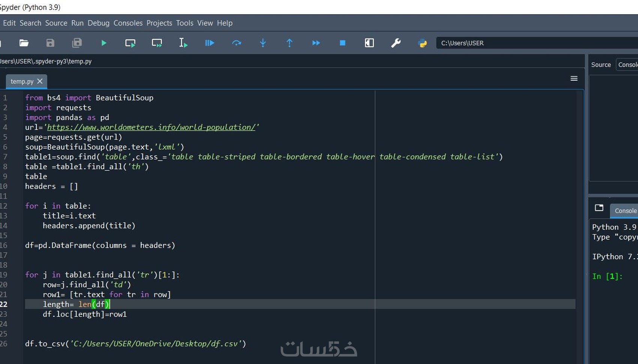Screen dimensions: 638x364
Task: Open the Search menu
Action: (30, 23)
